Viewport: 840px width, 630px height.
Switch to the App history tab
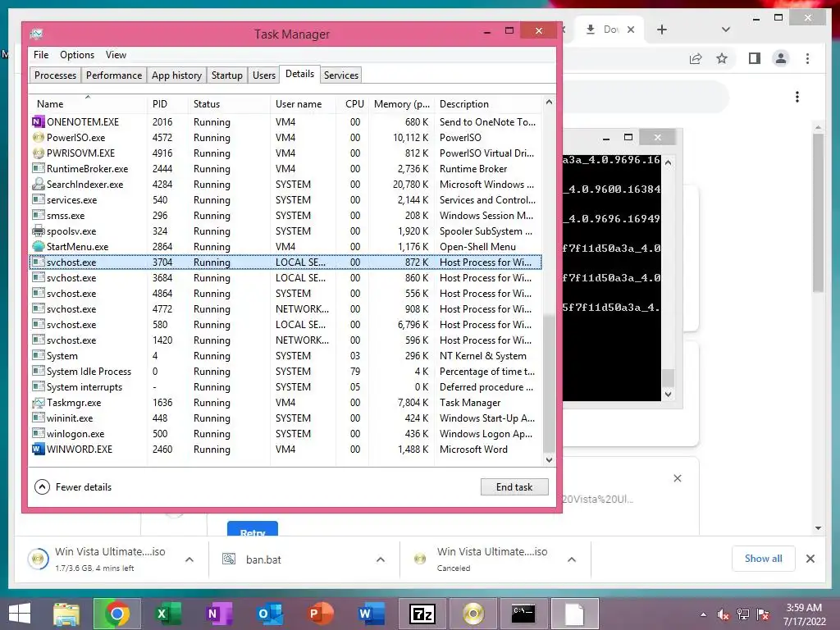tap(176, 75)
